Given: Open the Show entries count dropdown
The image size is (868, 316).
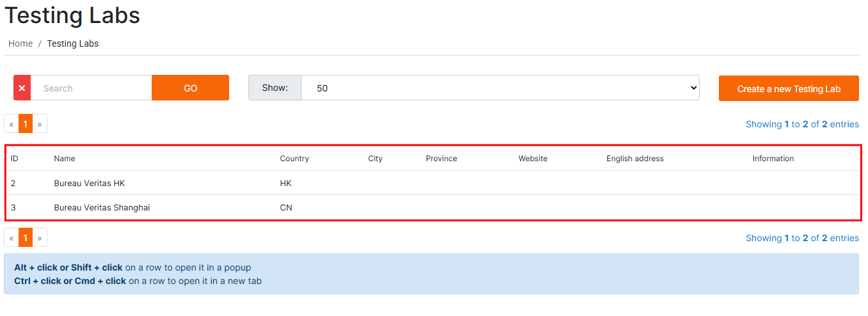Looking at the screenshot, I should coord(499,88).
